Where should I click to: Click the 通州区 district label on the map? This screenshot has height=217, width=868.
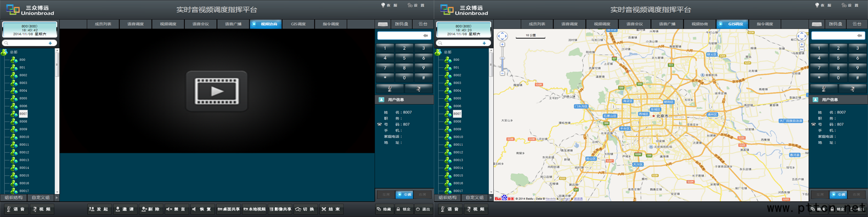[x=712, y=115]
